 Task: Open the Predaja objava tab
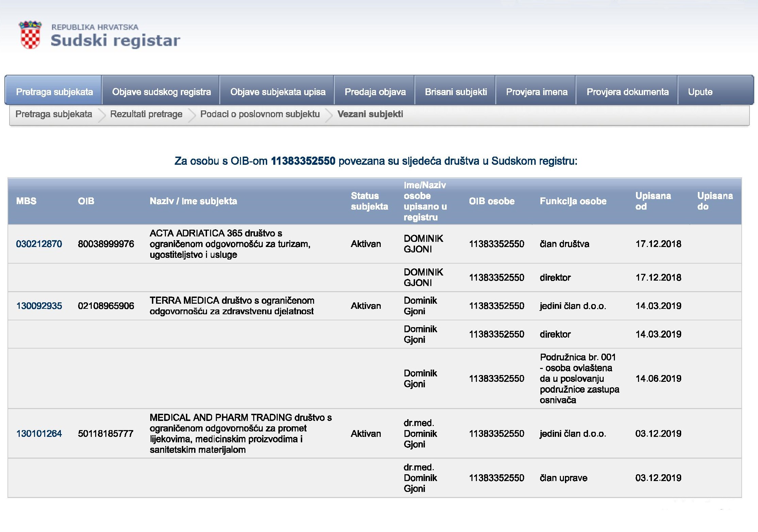375,92
